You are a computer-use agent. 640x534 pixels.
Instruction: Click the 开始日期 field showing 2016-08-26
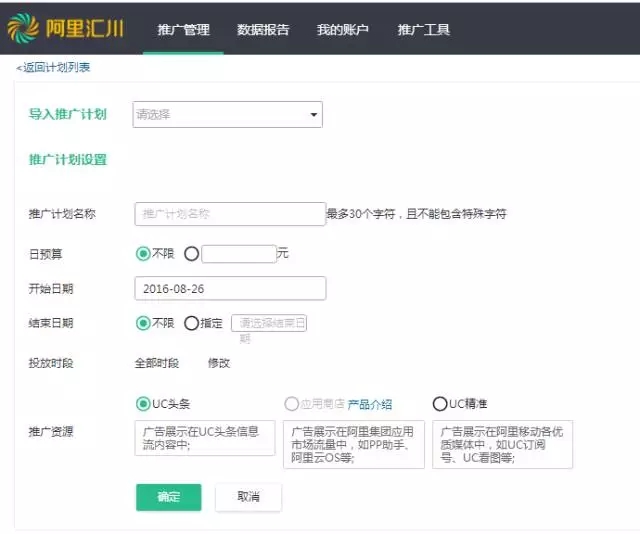tap(230, 288)
